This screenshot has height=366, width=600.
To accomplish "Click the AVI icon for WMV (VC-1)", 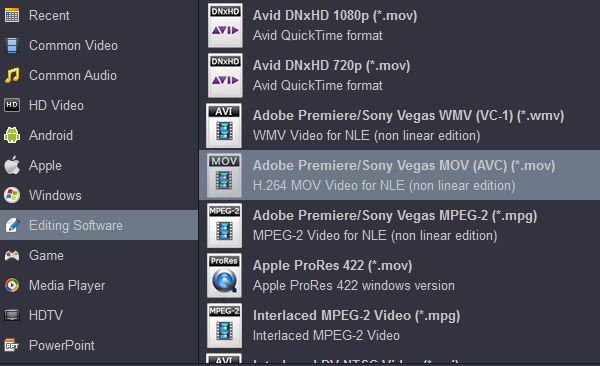I will point(224,126).
